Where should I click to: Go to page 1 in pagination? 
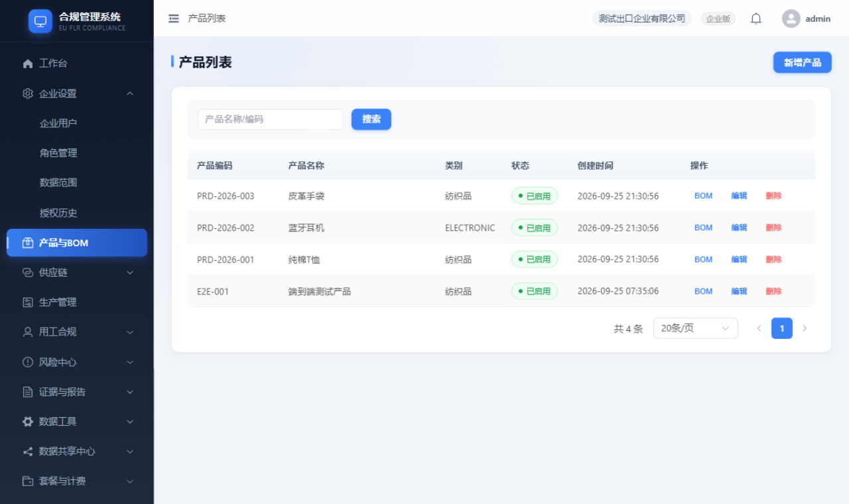(x=782, y=328)
